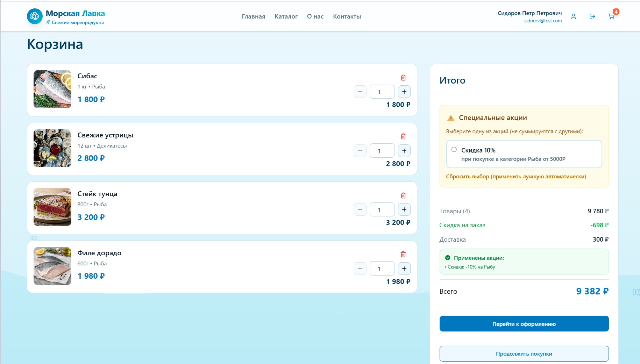Screen dimensions: 640x364
Task: Click the Товары (4) label
Action: tap(455, 211)
